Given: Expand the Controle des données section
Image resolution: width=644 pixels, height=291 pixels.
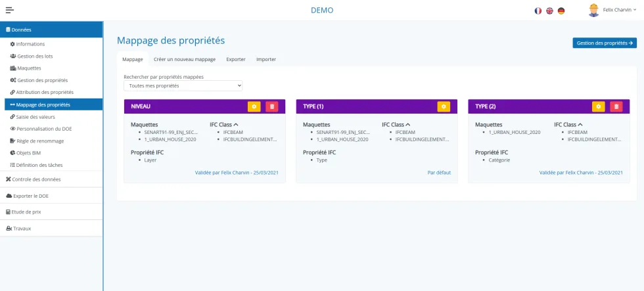Looking at the screenshot, I should tap(51, 179).
